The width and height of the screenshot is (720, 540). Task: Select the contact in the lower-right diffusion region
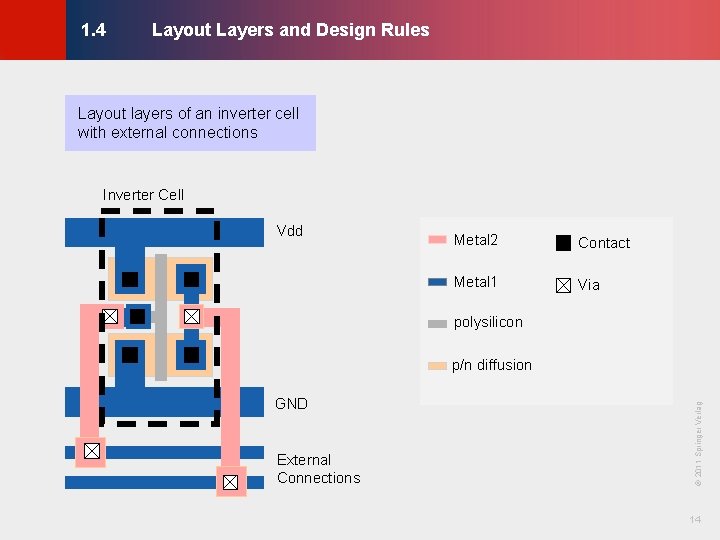pyautogui.click(x=191, y=355)
